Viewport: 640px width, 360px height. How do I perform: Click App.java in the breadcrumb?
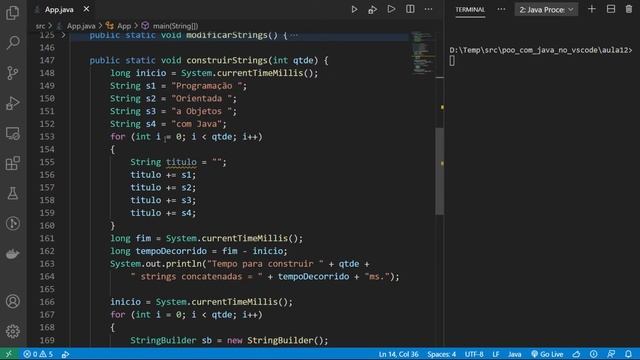(x=81, y=26)
